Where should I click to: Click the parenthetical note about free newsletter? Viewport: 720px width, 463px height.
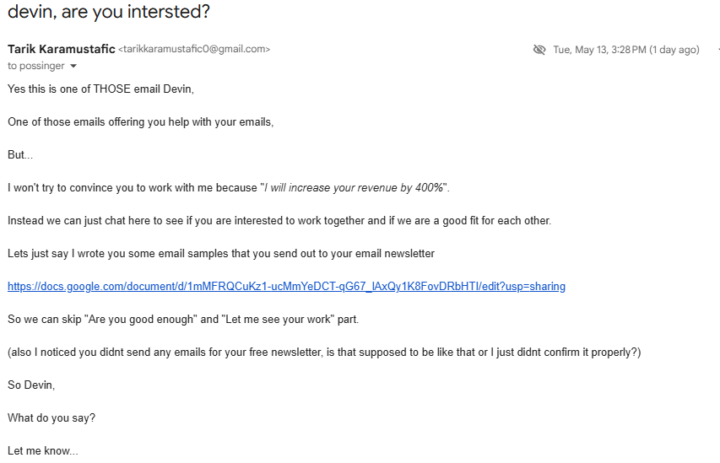coord(323,353)
